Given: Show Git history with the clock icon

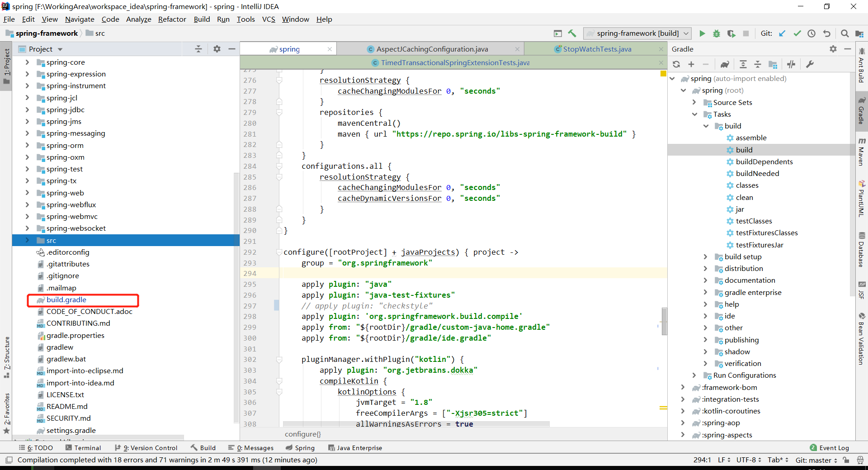Looking at the screenshot, I should coord(811,33).
